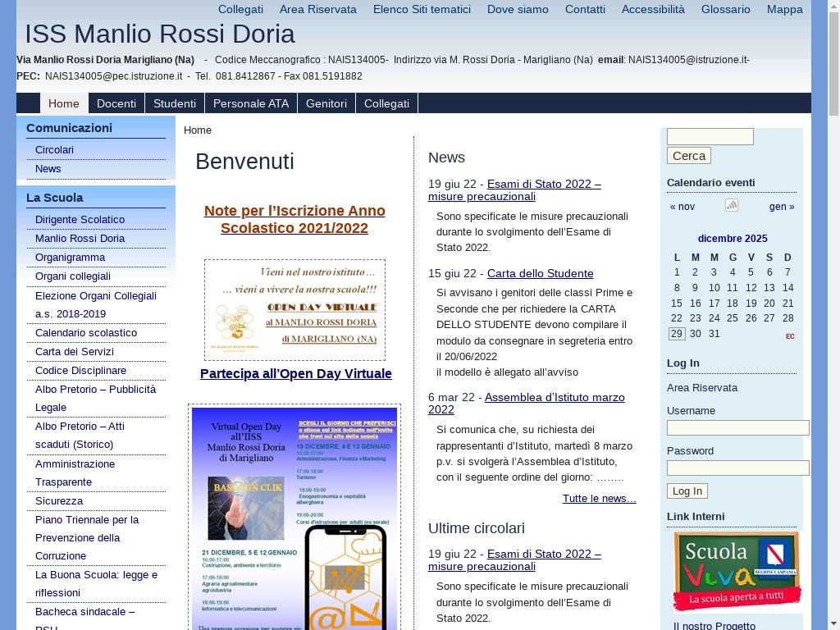Select day 29 in the calendar
The image size is (840, 630).
[676, 334]
